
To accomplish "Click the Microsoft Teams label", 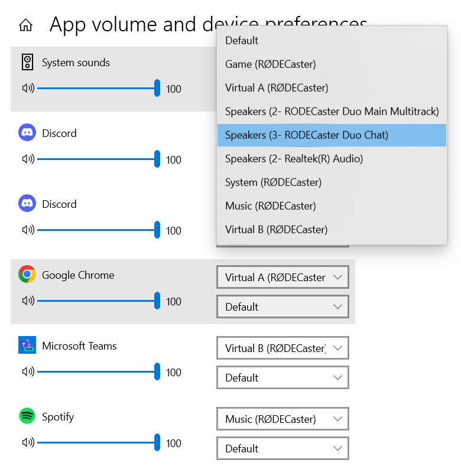I will coord(79,346).
